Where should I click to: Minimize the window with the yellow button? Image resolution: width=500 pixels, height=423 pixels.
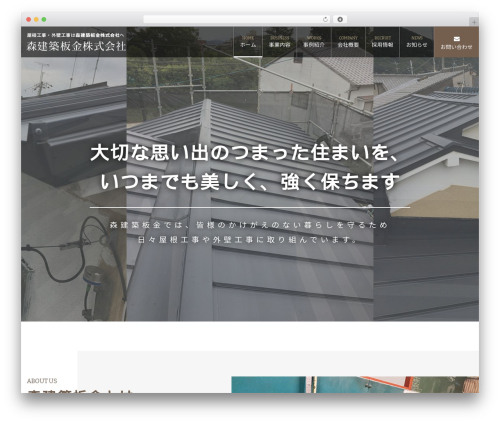point(36,20)
